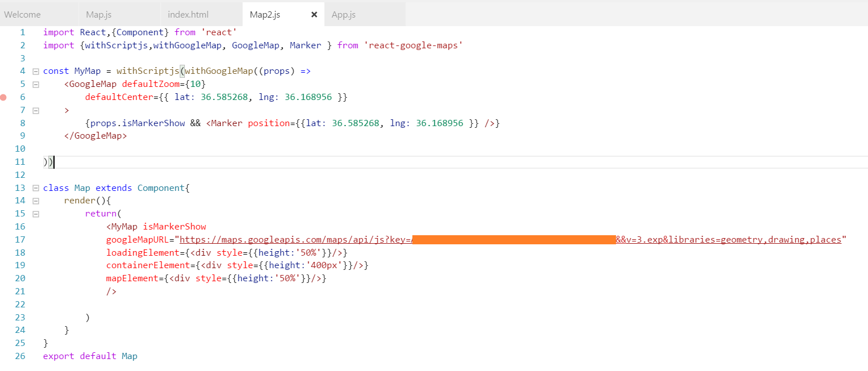
Task: Collapse the MyMap constant fold on line 4
Action: (x=35, y=70)
